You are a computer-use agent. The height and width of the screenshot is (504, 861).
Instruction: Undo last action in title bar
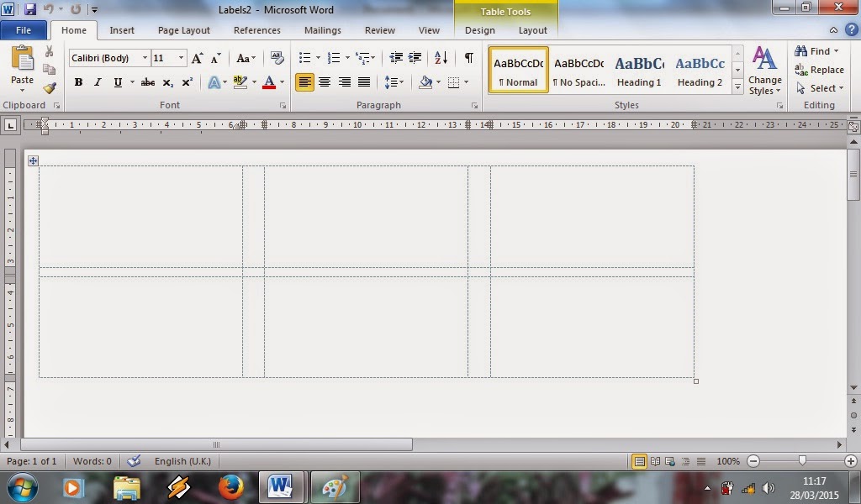(48, 9)
